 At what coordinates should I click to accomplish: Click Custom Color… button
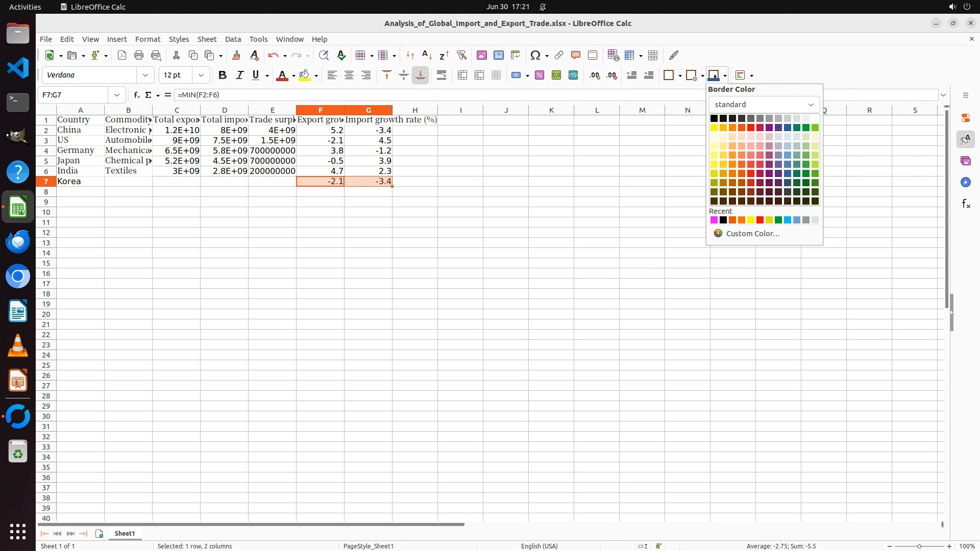(x=752, y=233)
